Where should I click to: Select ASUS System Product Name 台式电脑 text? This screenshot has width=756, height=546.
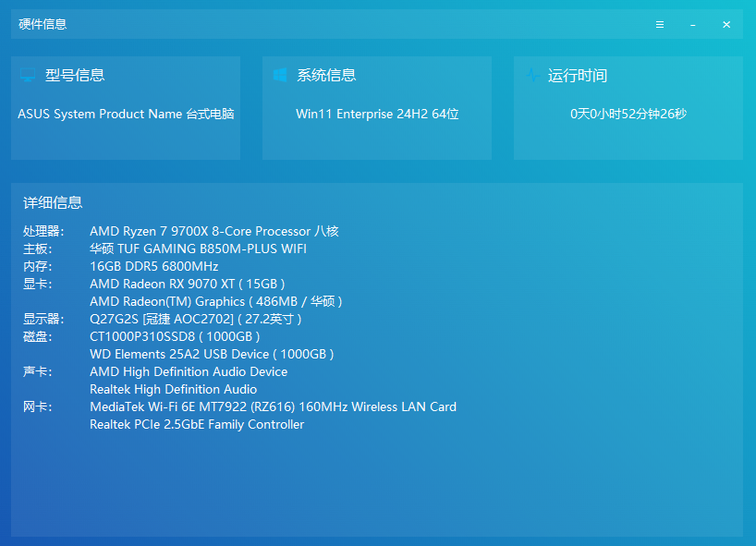pyautogui.click(x=126, y=115)
